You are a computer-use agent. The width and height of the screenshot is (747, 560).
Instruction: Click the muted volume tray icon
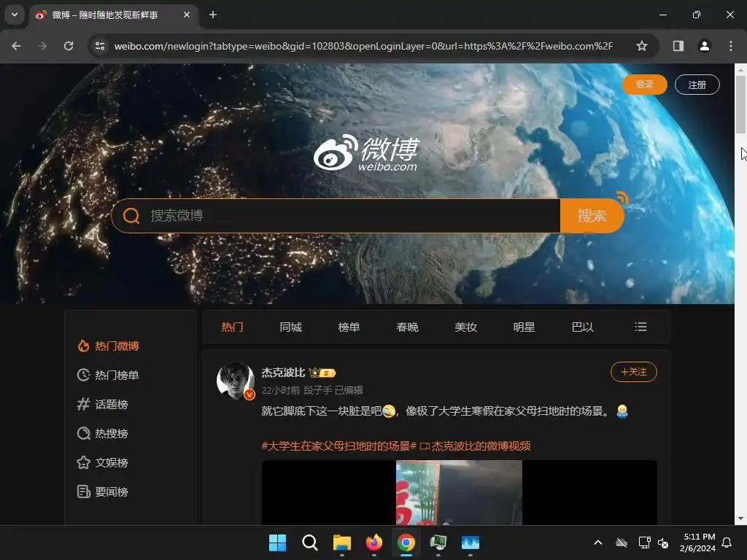[x=662, y=542]
